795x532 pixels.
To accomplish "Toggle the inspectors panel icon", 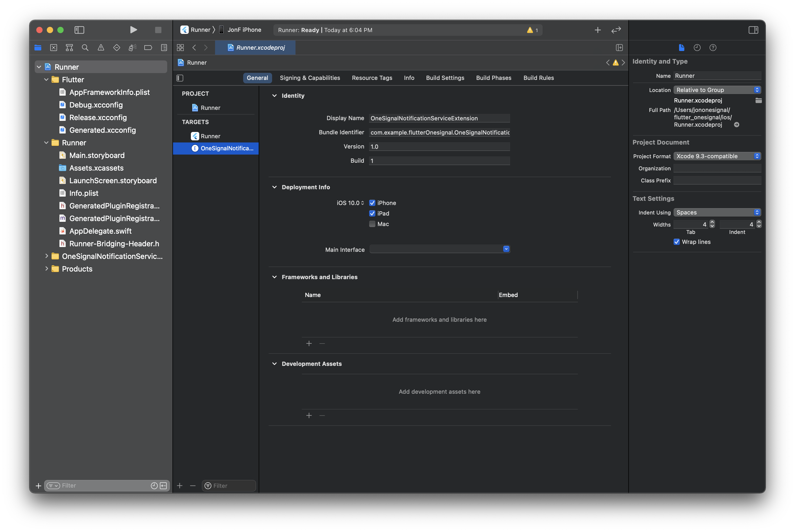I will click(753, 30).
